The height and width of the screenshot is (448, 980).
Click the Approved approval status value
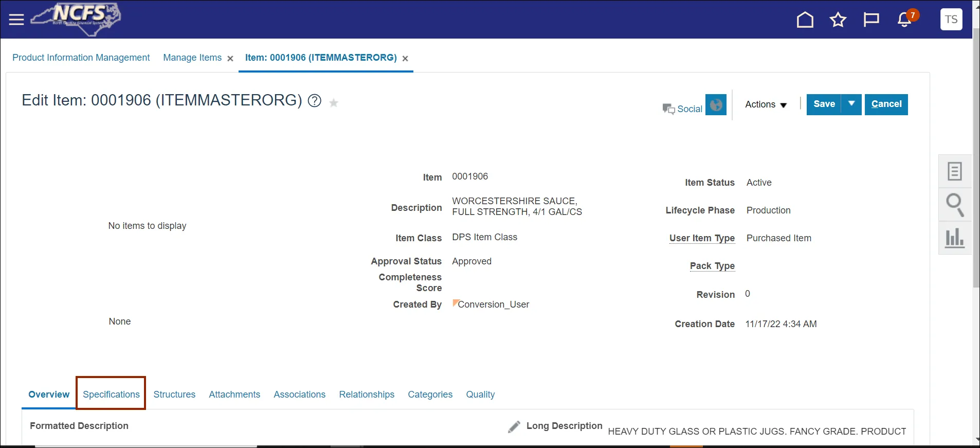coord(471,261)
